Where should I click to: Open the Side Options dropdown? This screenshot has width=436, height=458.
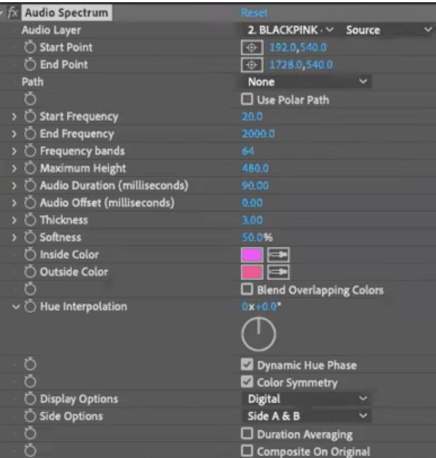point(306,416)
